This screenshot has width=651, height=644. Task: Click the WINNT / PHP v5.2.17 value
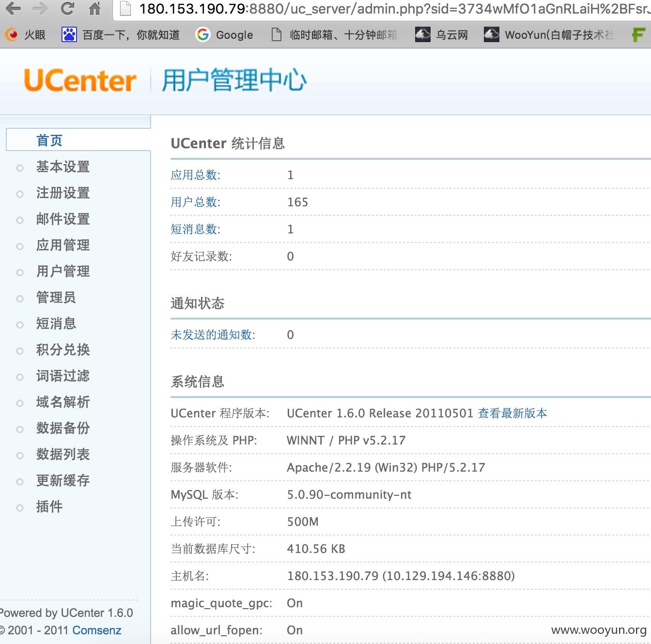coord(346,440)
